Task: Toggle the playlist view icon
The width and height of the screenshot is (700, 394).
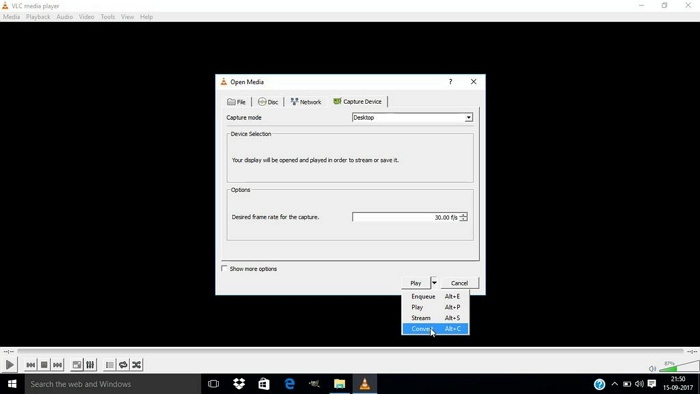Action: click(x=109, y=365)
